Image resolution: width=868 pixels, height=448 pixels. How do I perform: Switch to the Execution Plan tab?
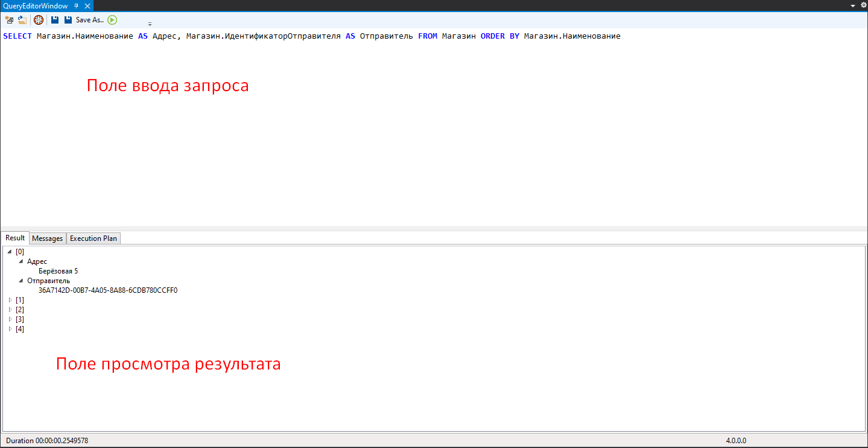(x=93, y=238)
